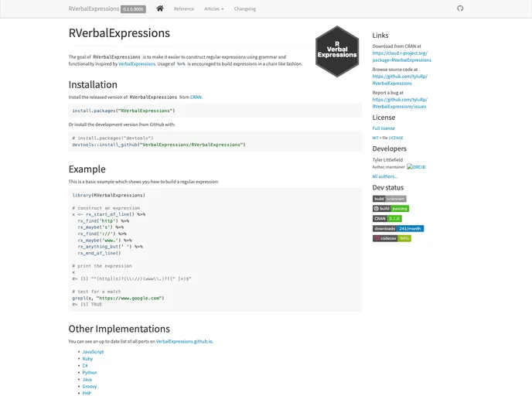Open the Ruby implementation link
Screen dimensions: 532x396
pyautogui.click(x=87, y=359)
